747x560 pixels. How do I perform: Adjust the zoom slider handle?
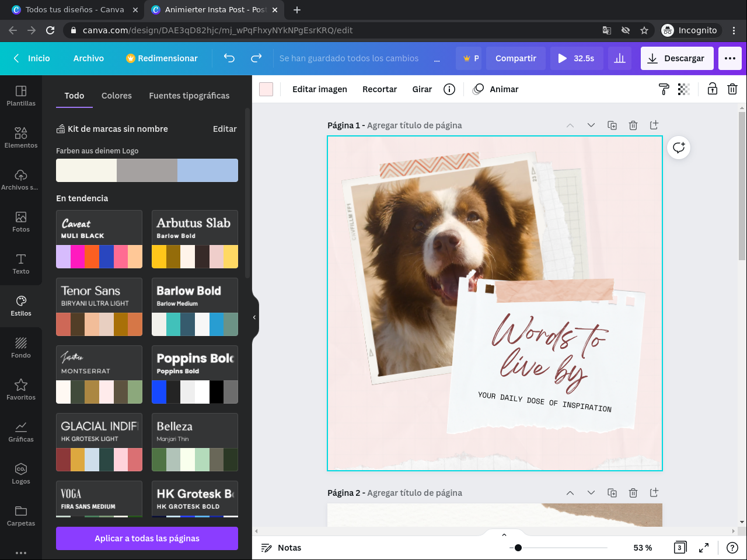click(x=518, y=548)
